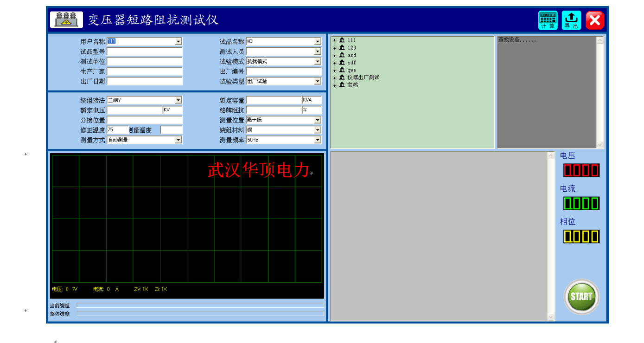The image size is (644, 343).
Task: Expand the 123 tree node
Action: tap(334, 48)
